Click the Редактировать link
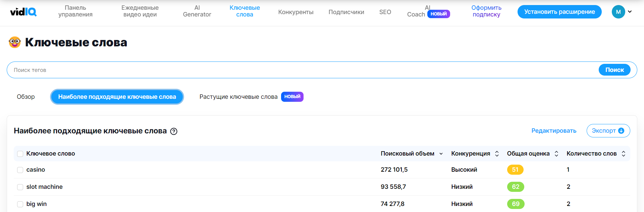The width and height of the screenshot is (644, 212). (x=554, y=131)
